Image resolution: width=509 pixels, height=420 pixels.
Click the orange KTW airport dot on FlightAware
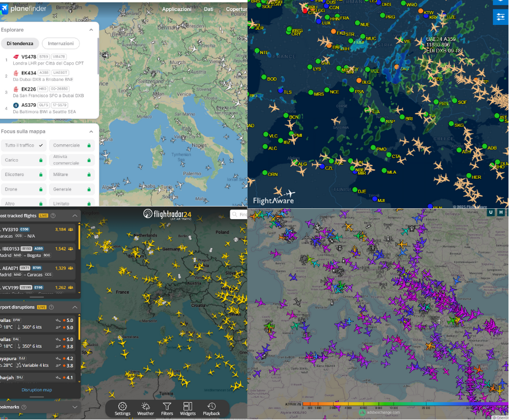click(420, 11)
